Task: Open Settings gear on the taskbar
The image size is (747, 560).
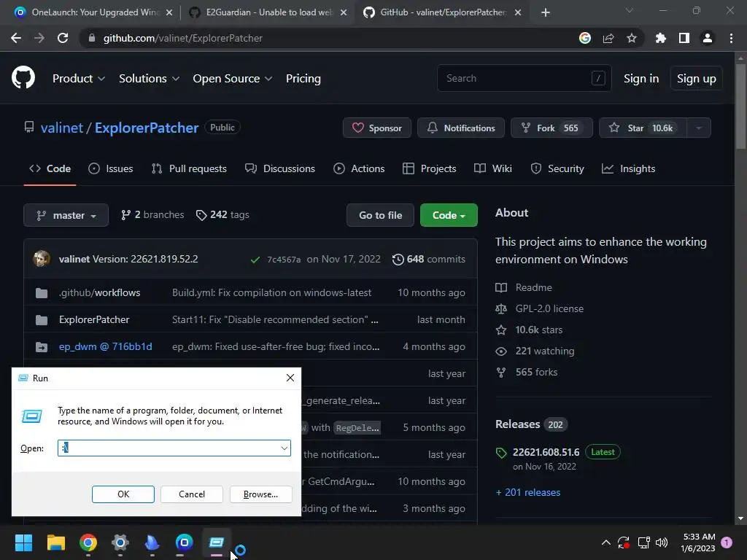Action: pyautogui.click(x=120, y=542)
